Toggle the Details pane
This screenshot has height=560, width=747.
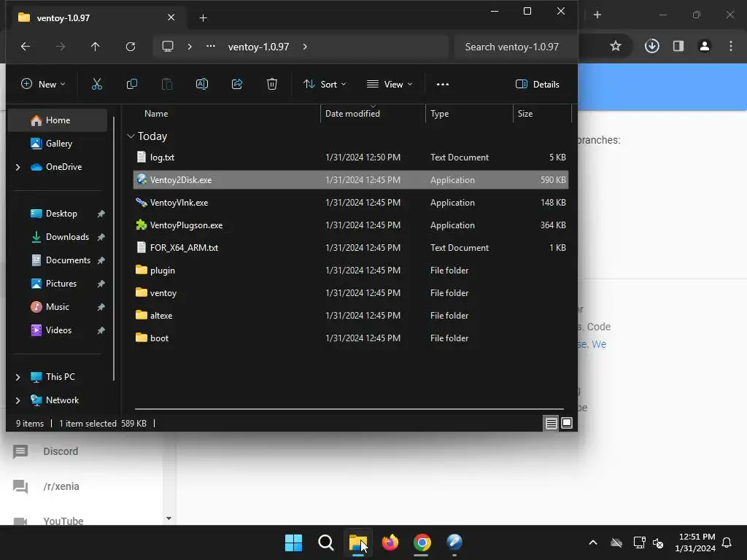point(538,85)
